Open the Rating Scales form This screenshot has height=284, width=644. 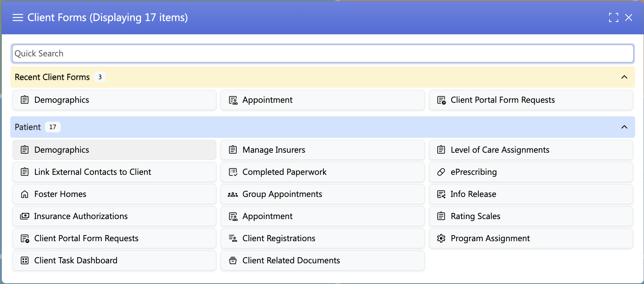coord(531,216)
